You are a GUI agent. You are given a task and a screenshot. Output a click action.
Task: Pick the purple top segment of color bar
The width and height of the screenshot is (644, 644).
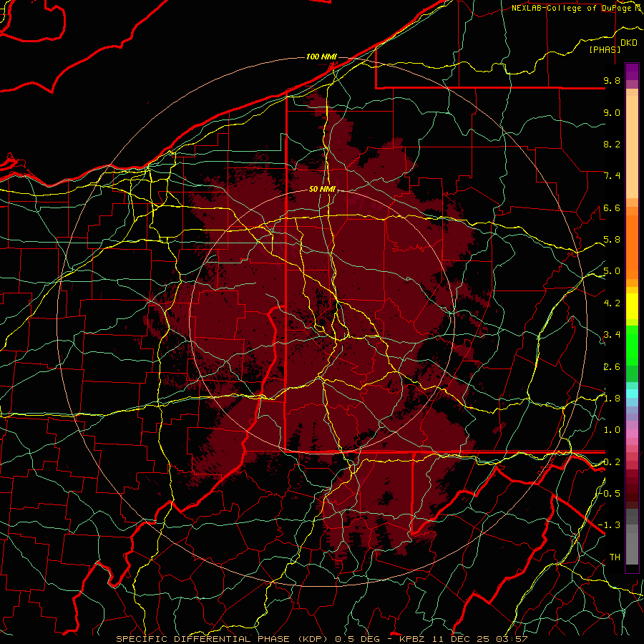coord(632,72)
